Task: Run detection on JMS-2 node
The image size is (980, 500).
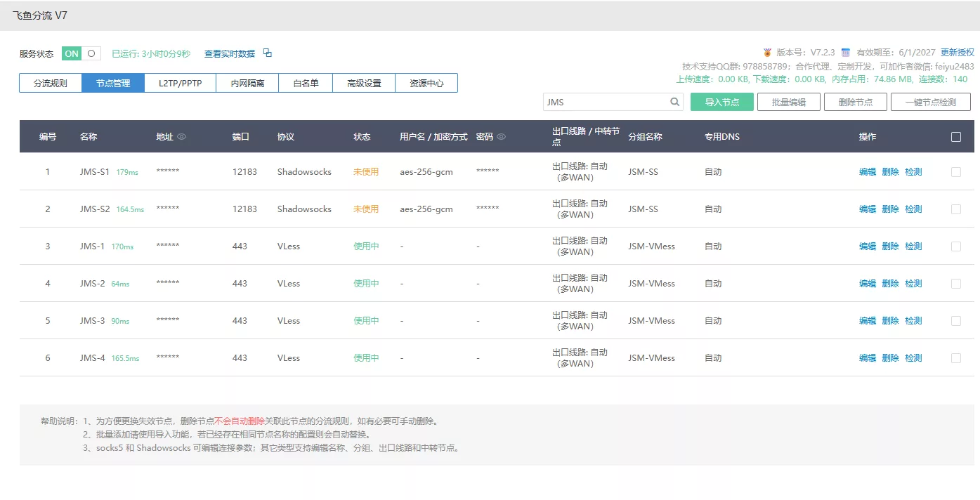Action: (x=913, y=283)
